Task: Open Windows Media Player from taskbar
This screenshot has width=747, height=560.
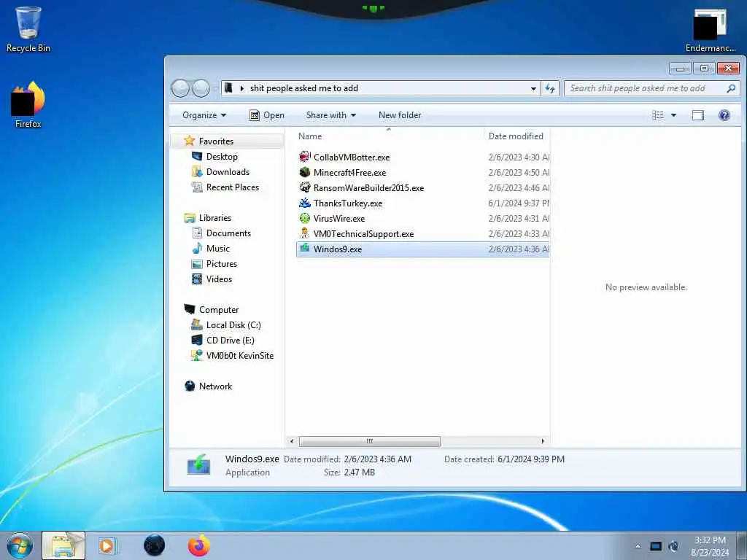Action: tap(107, 545)
